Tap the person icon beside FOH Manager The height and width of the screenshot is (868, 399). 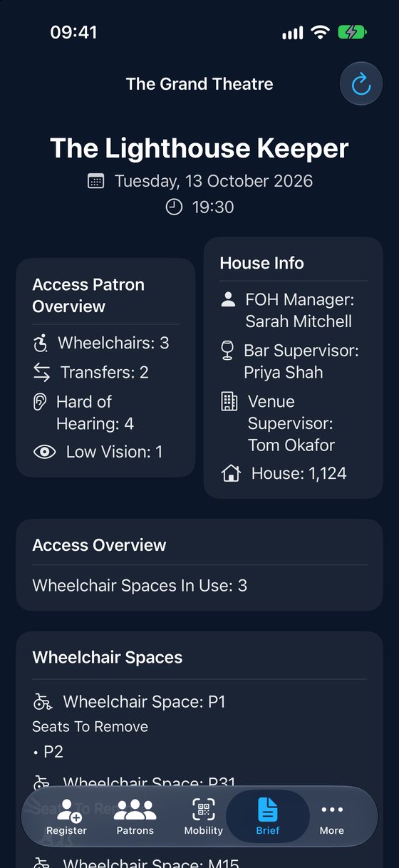pos(228,300)
